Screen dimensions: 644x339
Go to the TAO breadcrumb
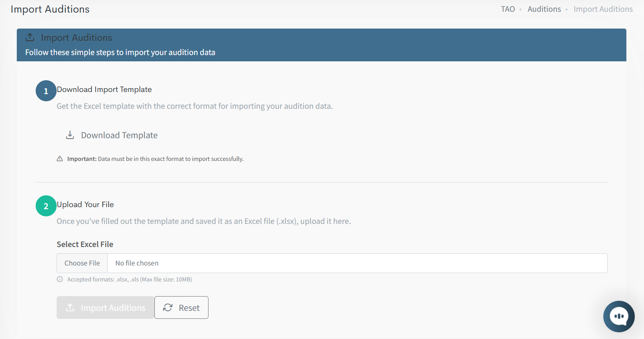click(508, 9)
